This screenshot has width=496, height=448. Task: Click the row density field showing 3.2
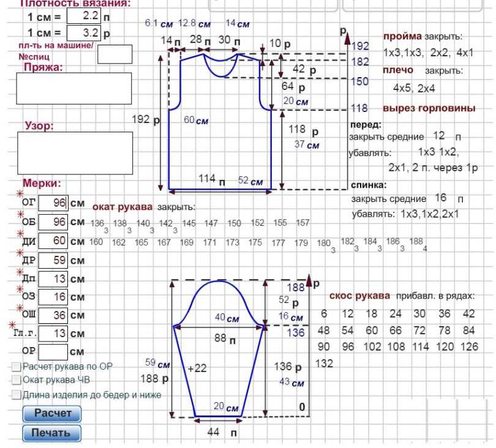84,32
